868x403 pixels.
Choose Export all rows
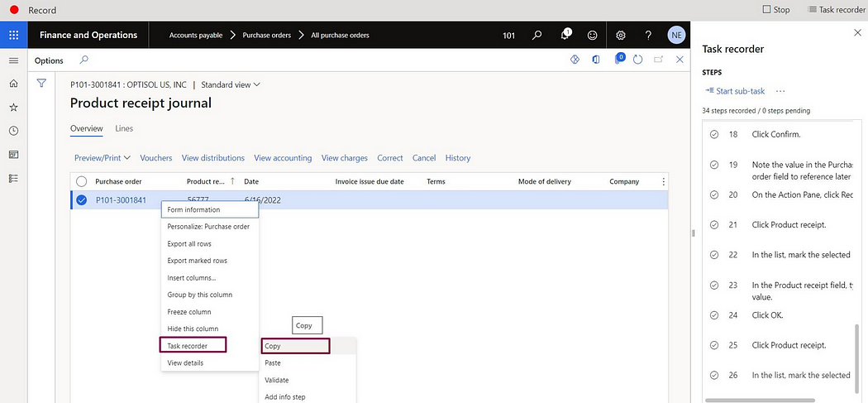pyautogui.click(x=210, y=244)
